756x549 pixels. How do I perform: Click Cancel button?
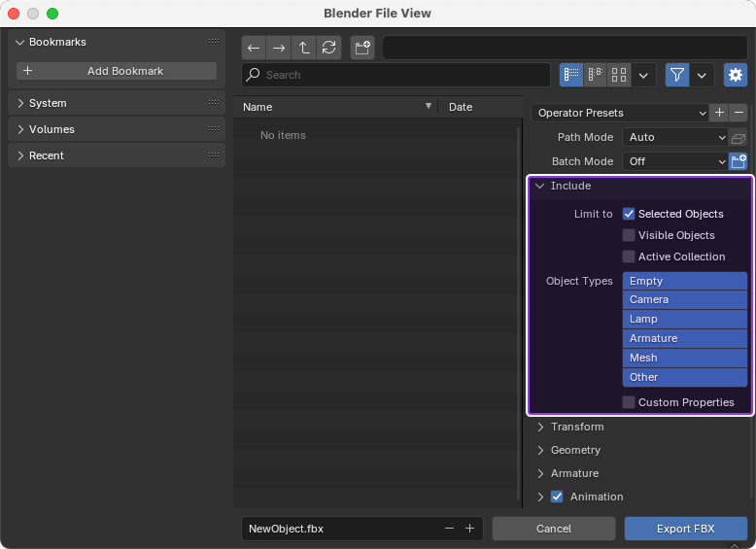click(554, 529)
